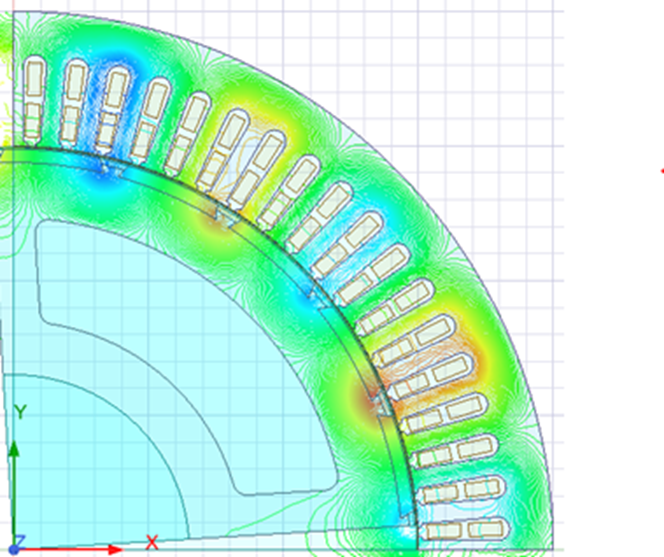Click the green Y axis label
Viewport: 664px width, 557px height.
coord(19,412)
